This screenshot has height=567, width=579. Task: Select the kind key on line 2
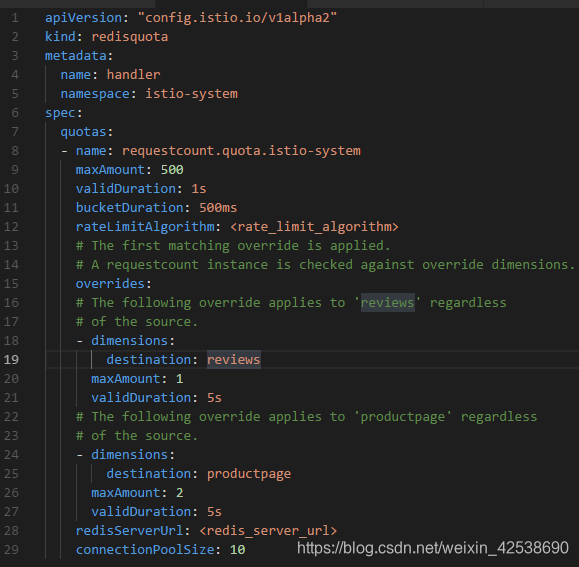60,37
